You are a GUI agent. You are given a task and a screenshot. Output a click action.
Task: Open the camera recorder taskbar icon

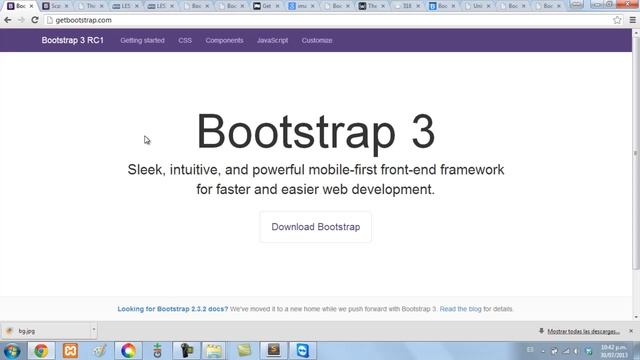(186, 351)
